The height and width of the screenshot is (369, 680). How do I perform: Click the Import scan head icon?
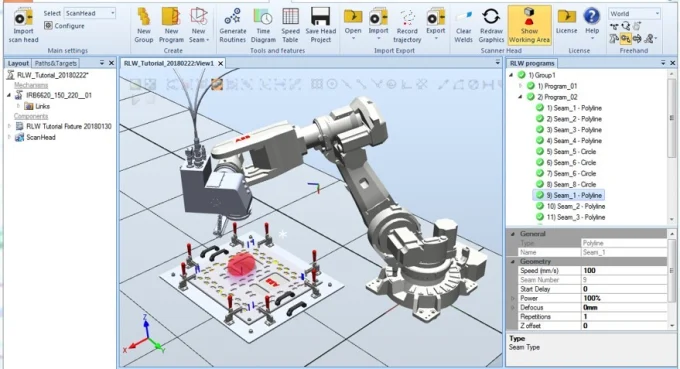(23, 18)
